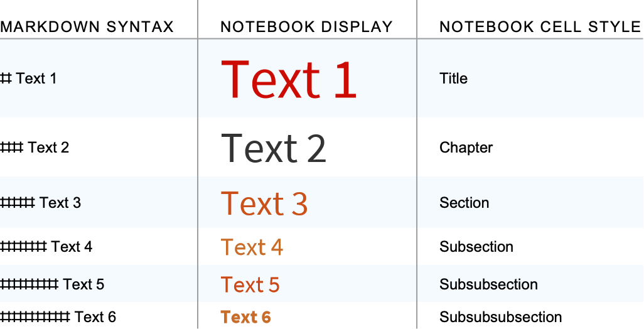The height and width of the screenshot is (329, 644).
Task: Click the Subsection cell style label
Action: coord(476,247)
